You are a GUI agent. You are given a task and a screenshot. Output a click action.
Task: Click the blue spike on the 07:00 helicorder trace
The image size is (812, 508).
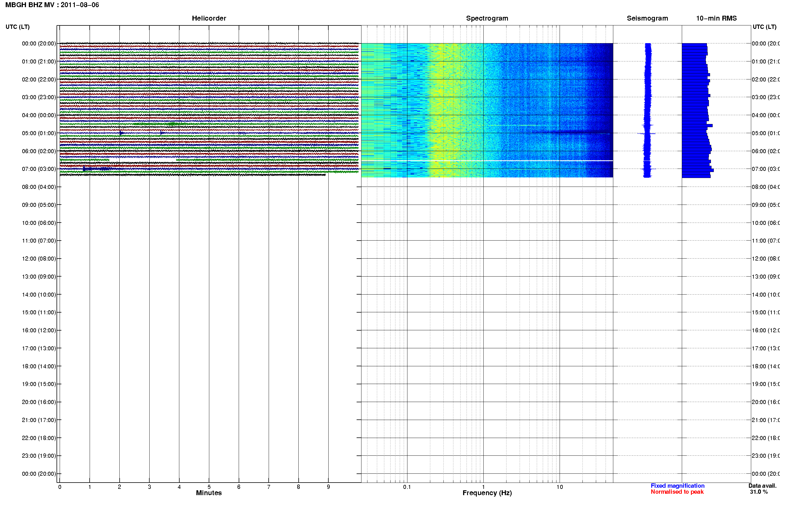85,169
